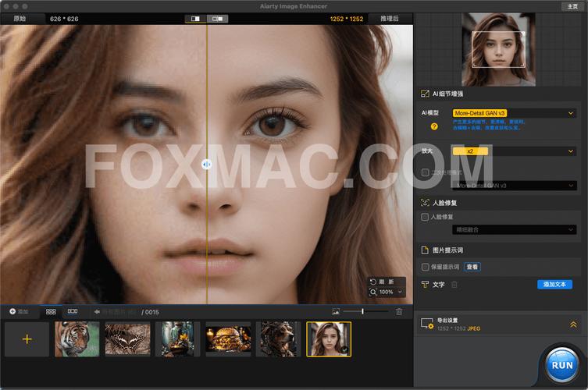Click the 查看 view button
The width and height of the screenshot is (588, 390).
(x=472, y=267)
